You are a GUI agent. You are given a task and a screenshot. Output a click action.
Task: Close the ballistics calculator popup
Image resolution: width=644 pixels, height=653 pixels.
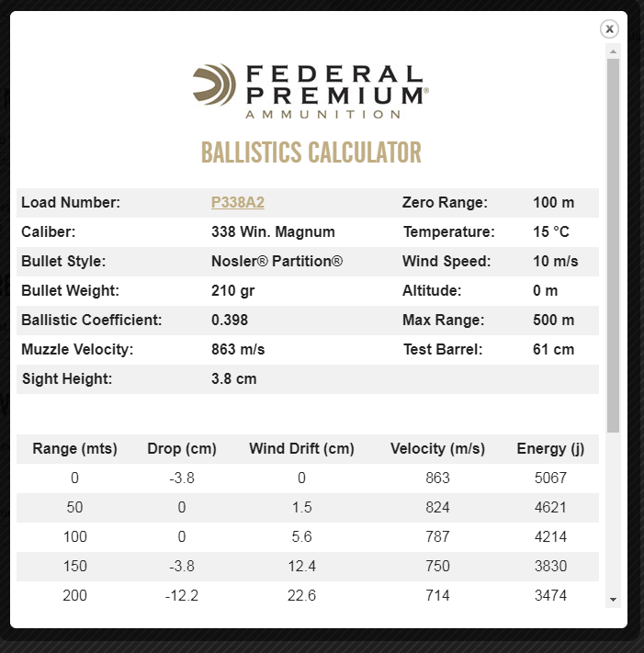(x=609, y=29)
